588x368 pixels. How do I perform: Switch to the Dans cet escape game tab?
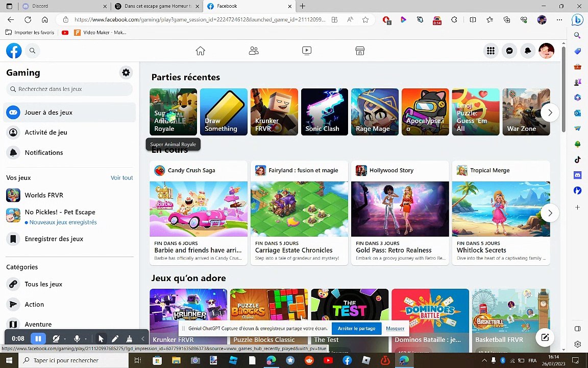tap(157, 6)
